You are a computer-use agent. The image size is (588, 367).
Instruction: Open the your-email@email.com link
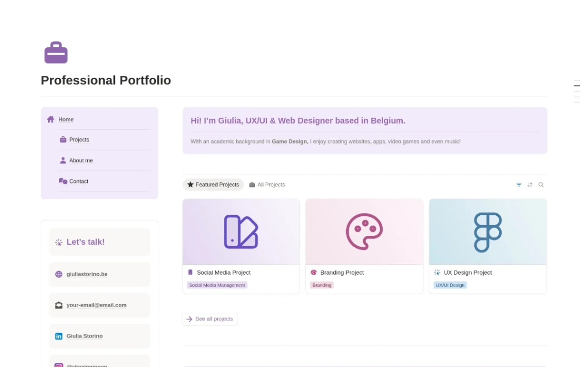pyautogui.click(x=96, y=305)
